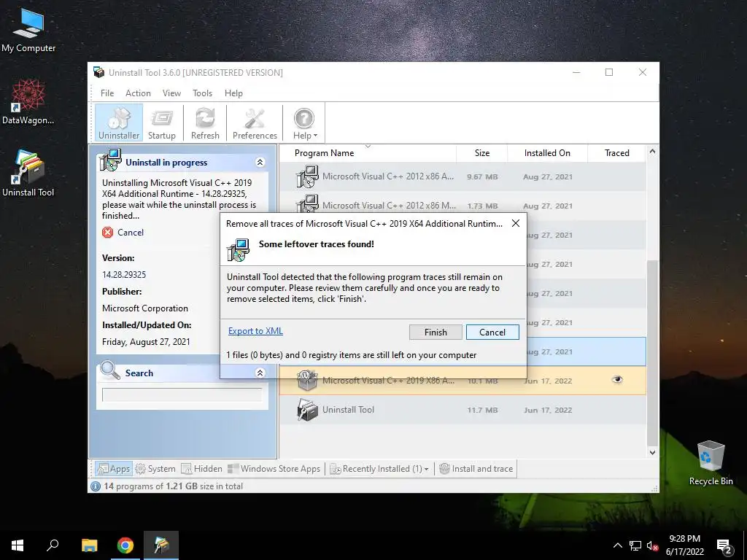Click the Export to XML link

255,331
